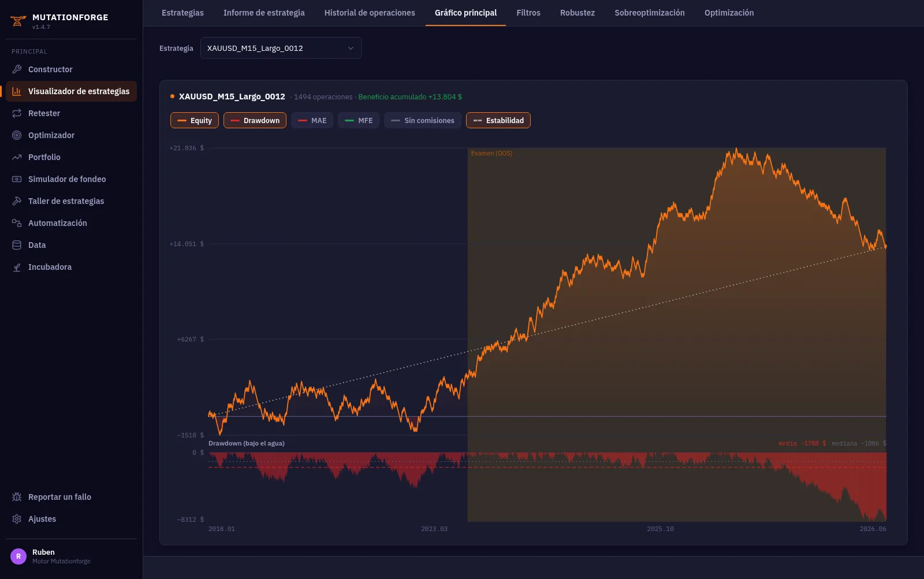Open the Informe de estrategia tab
The width and height of the screenshot is (924, 579).
(264, 13)
